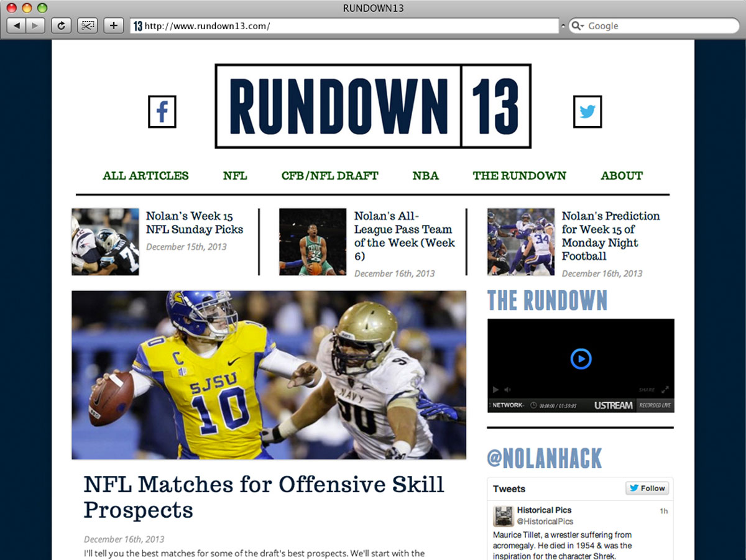Open the NFL menu section

tap(235, 176)
